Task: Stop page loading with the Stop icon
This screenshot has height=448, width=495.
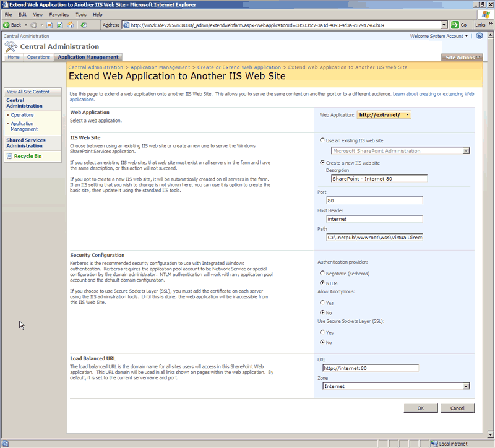Action: (49, 25)
